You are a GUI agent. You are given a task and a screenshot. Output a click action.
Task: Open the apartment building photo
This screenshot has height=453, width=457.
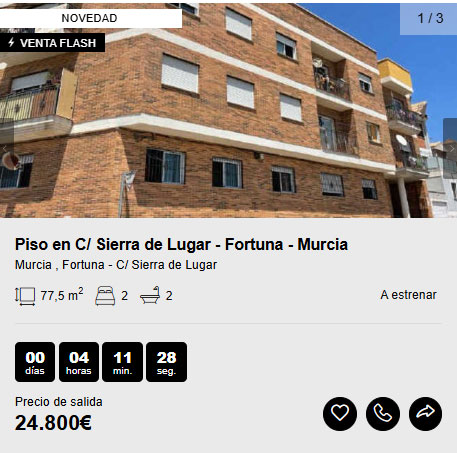point(228,110)
